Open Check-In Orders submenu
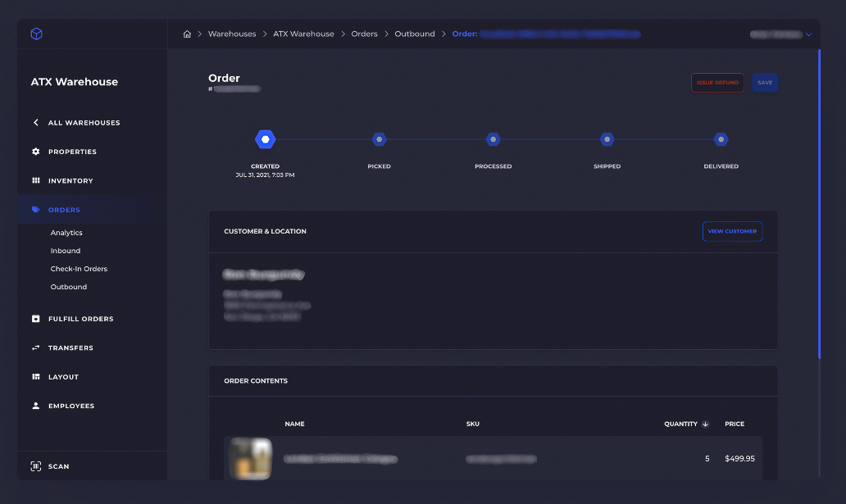Viewport: 846px width, 504px height. (79, 269)
